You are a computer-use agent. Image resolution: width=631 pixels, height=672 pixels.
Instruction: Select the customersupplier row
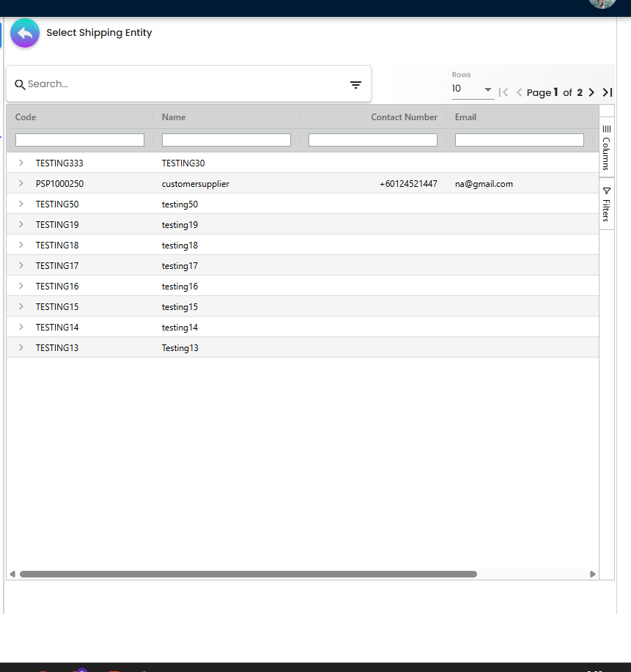pos(196,184)
